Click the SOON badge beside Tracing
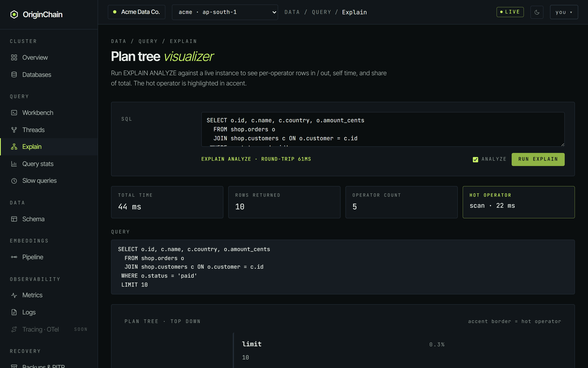The height and width of the screenshot is (368, 588). coord(81,329)
